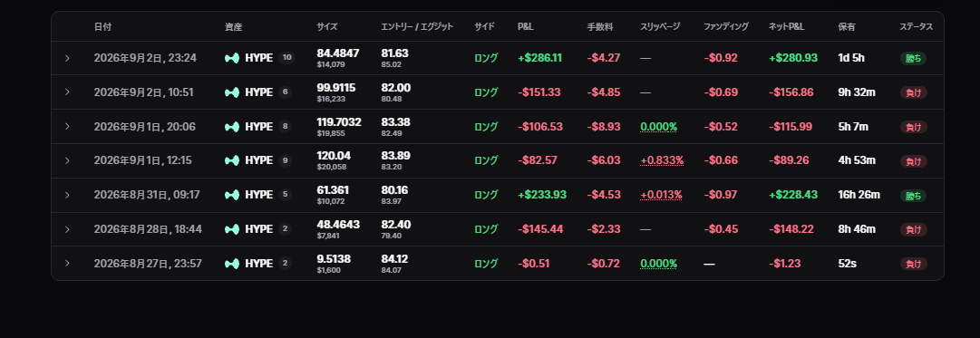Sort by the 日付 column header

click(103, 27)
